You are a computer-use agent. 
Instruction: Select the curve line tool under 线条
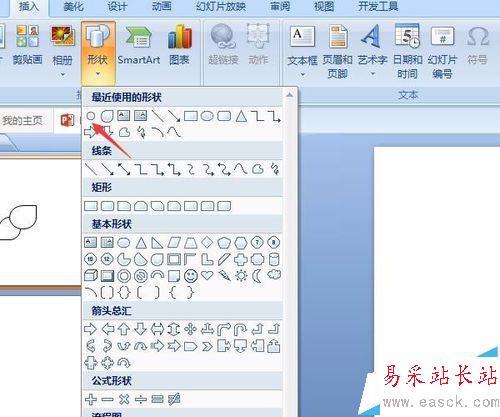[x=241, y=169]
